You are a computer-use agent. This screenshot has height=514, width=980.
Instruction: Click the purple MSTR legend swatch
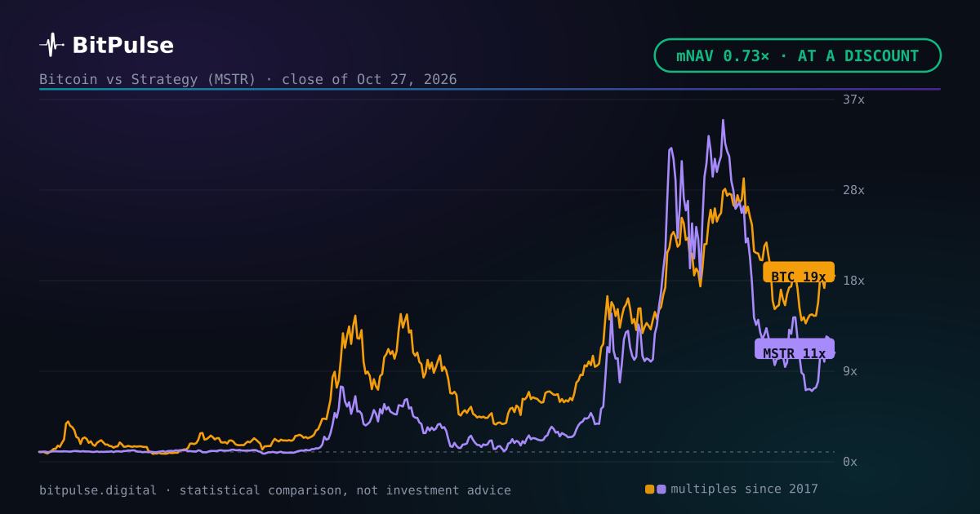point(661,490)
